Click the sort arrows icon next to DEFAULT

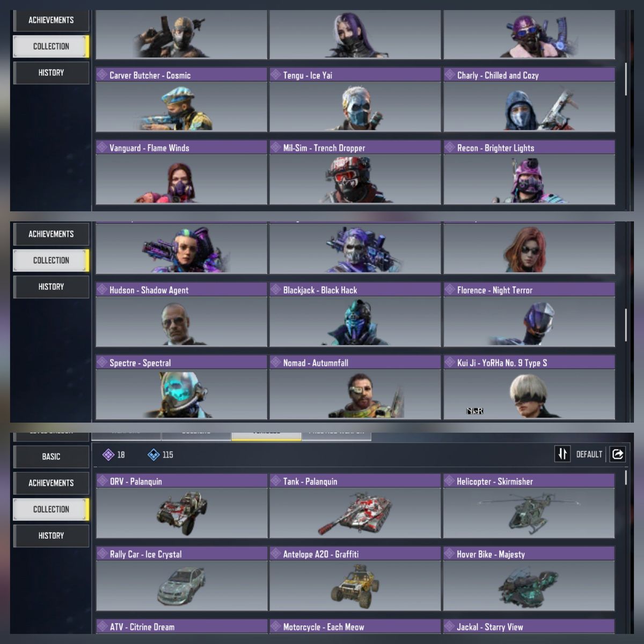(562, 454)
